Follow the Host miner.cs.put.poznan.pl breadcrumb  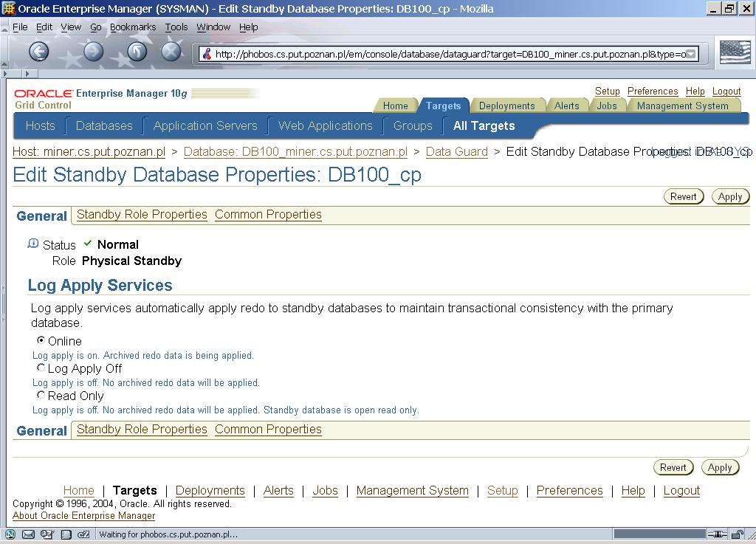89,152
